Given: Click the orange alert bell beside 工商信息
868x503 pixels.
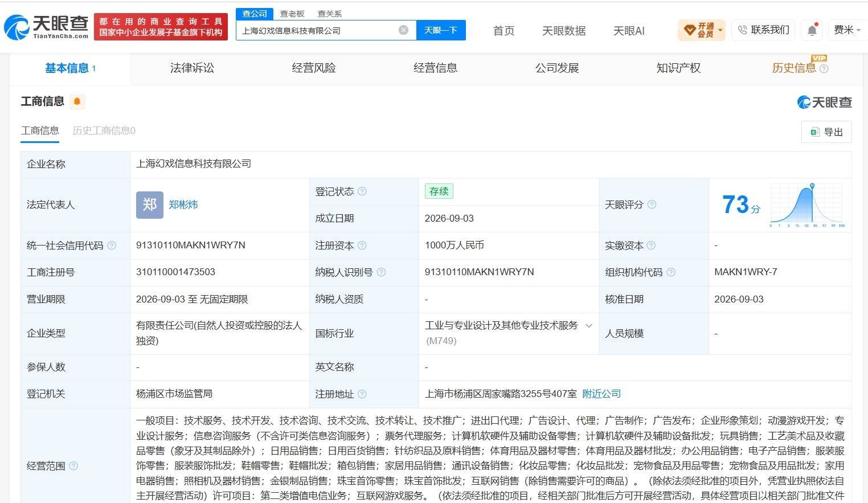Looking at the screenshot, I should [77, 101].
